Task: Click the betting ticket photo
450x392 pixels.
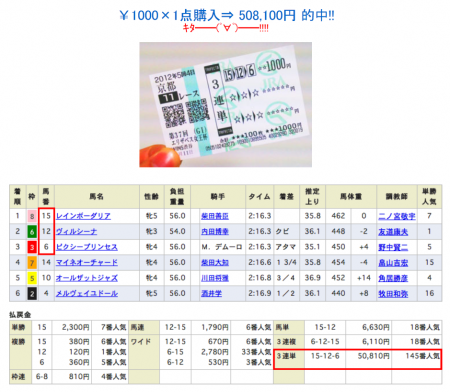Action: tap(225, 104)
